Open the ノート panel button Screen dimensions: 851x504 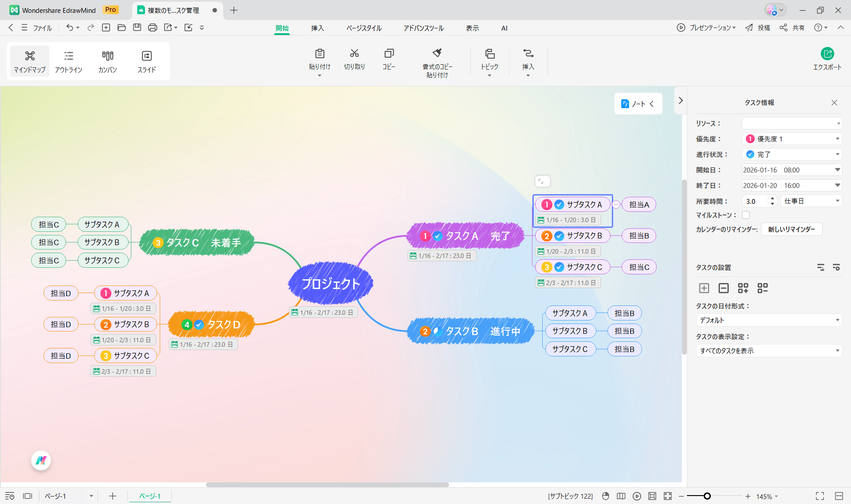click(638, 104)
